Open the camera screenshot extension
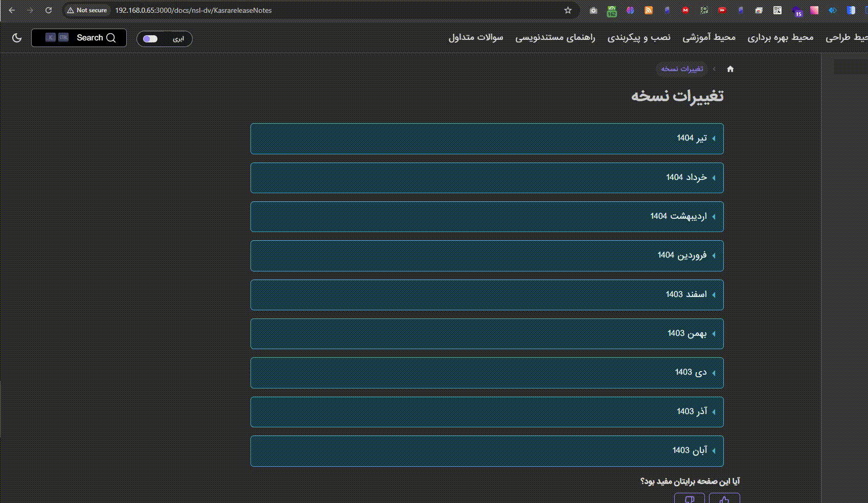The image size is (868, 503). 593,10
